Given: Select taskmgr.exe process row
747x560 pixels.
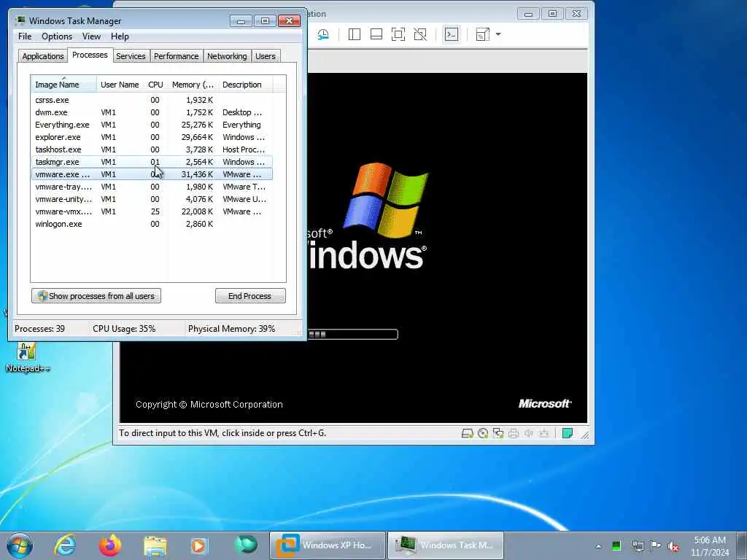Looking at the screenshot, I should coord(152,162).
